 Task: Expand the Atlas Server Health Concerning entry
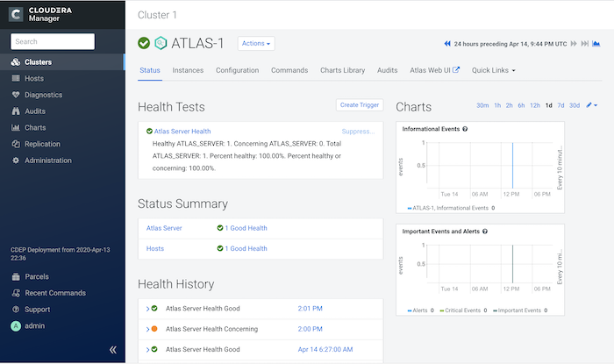pyautogui.click(x=146, y=329)
